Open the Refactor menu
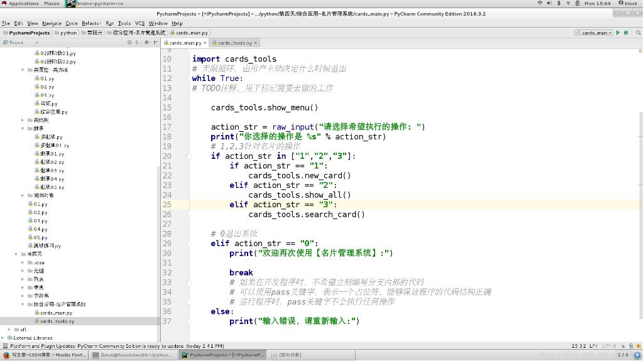The image size is (644, 361). pyautogui.click(x=91, y=23)
